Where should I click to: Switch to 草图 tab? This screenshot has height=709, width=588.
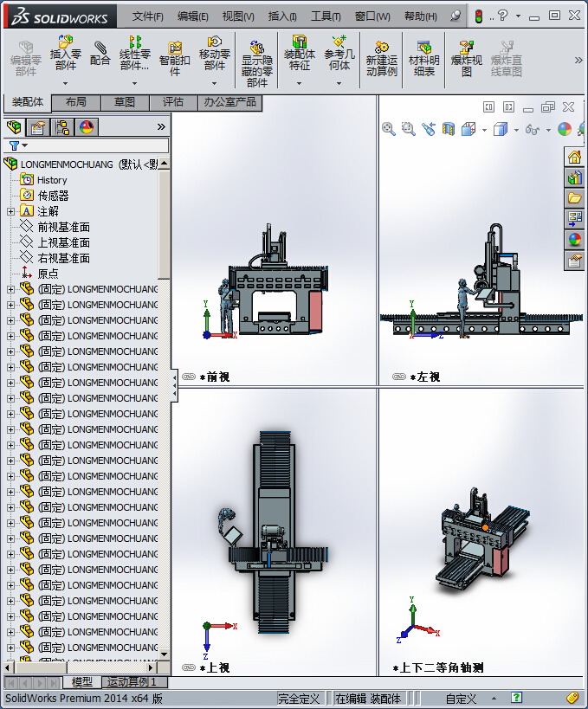[x=125, y=102]
